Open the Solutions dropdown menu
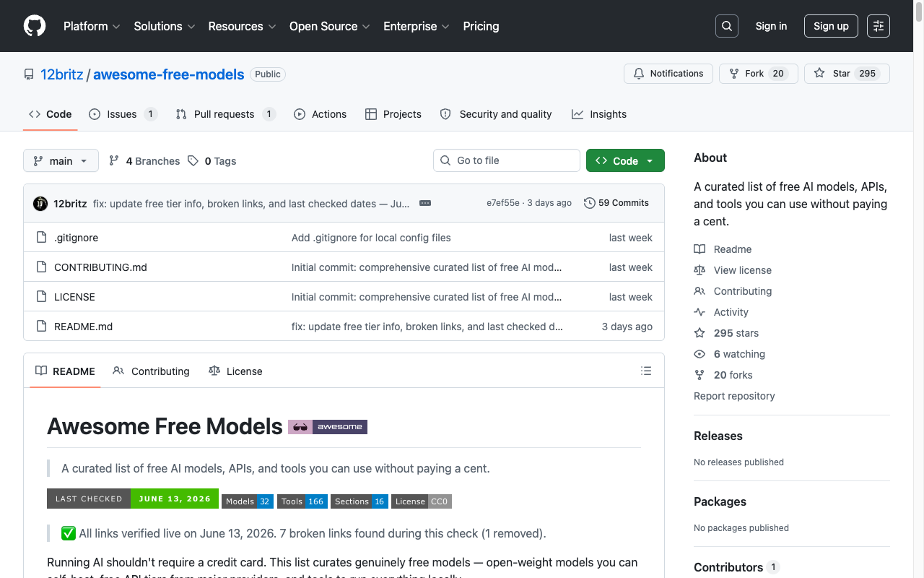The image size is (924, 578). (x=165, y=26)
